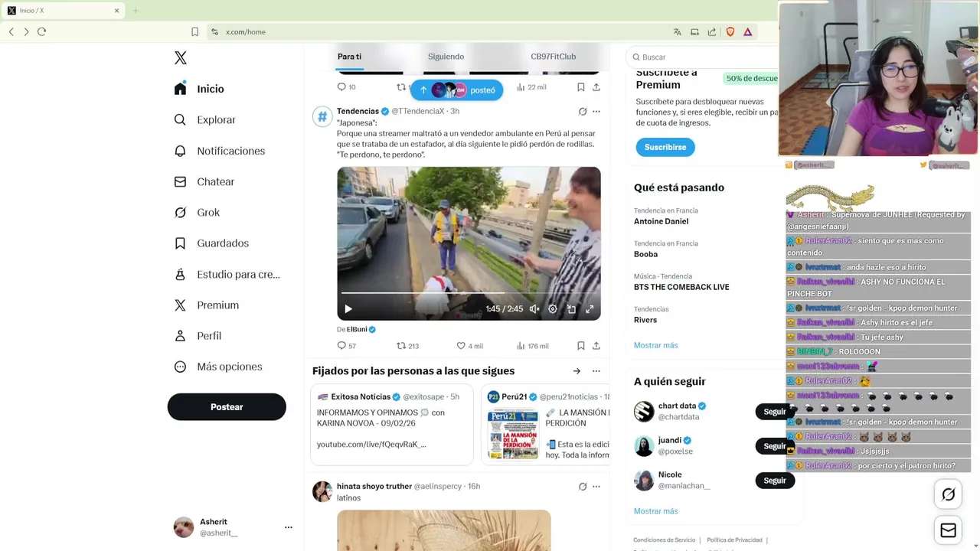The width and height of the screenshot is (980, 551).
Task: Unmute the video volume icon
Action: (534, 309)
